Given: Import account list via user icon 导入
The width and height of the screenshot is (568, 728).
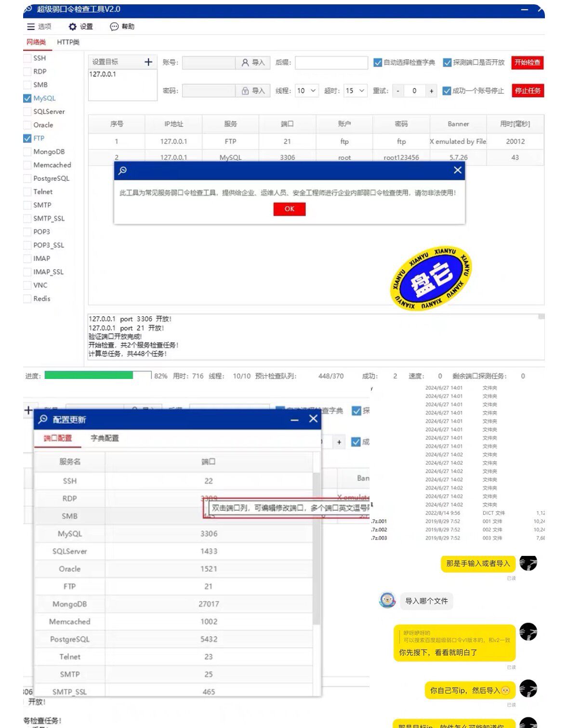Looking at the screenshot, I should coord(253,63).
